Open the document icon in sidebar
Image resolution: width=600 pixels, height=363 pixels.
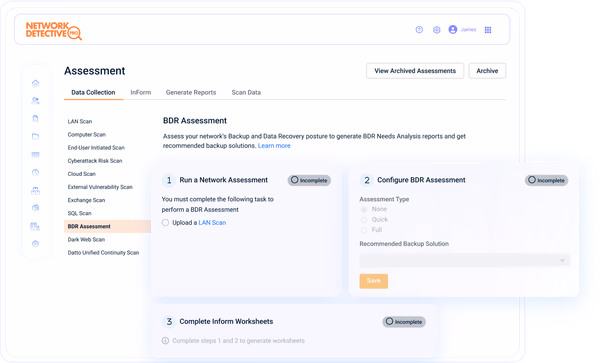click(x=36, y=118)
